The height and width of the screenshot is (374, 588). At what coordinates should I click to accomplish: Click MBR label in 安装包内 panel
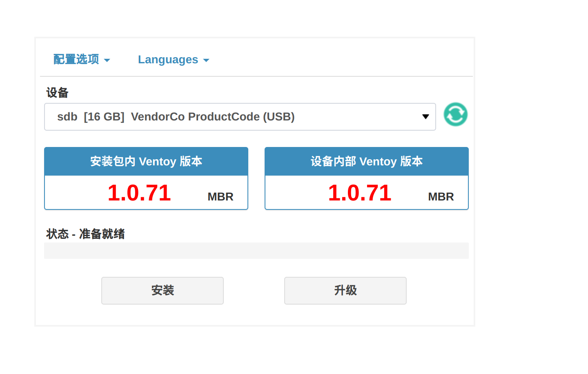pyautogui.click(x=220, y=197)
